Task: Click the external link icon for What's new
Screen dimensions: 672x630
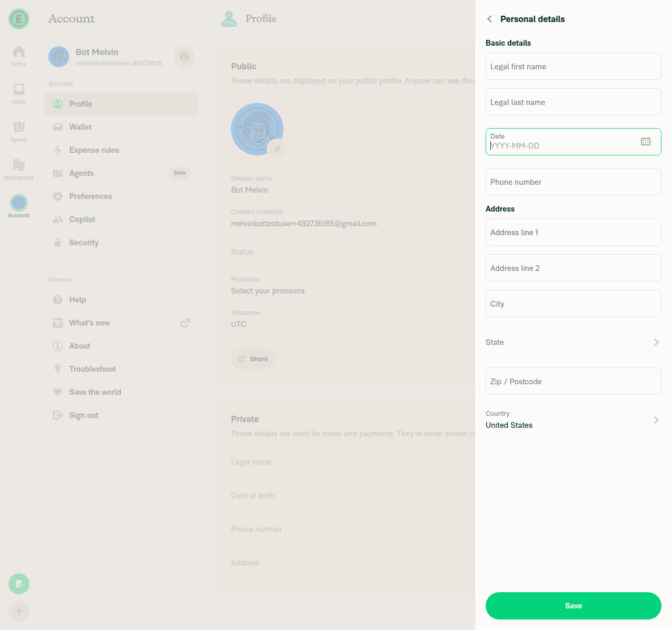Action: coord(185,323)
